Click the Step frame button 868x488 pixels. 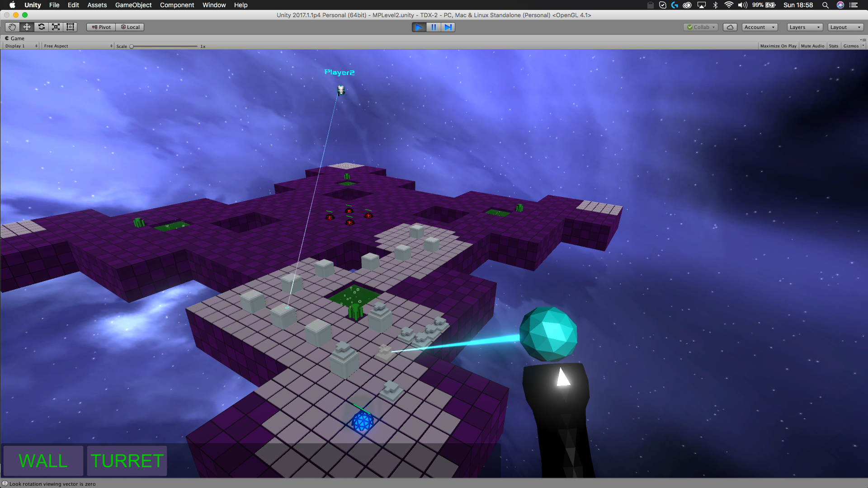tap(448, 27)
